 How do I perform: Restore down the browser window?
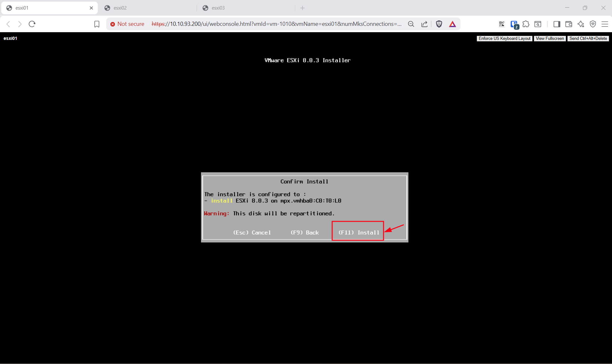pyautogui.click(x=585, y=8)
